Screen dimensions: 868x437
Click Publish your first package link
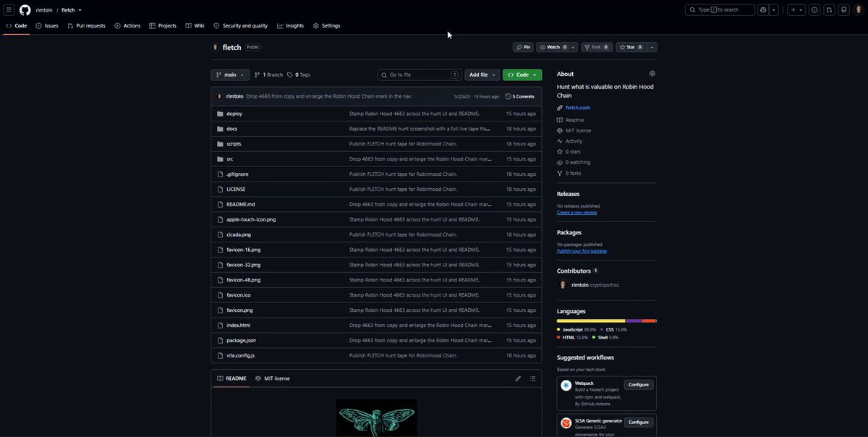tap(582, 251)
